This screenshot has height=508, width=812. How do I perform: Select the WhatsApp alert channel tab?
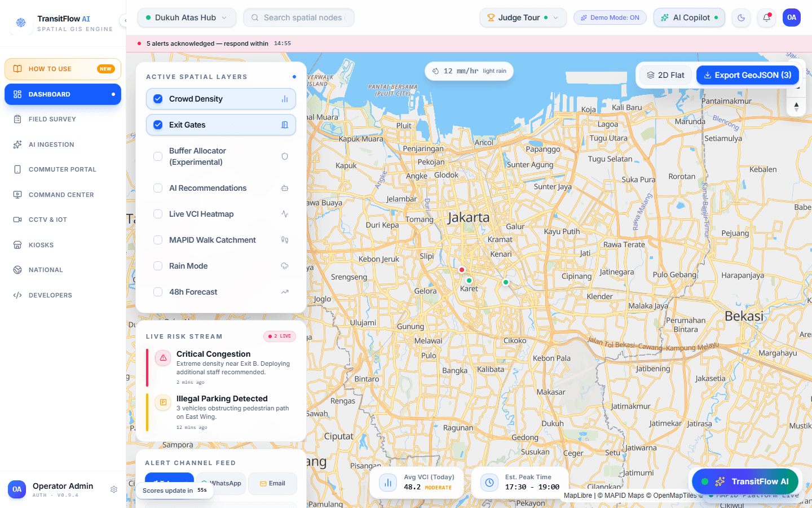[221, 484]
